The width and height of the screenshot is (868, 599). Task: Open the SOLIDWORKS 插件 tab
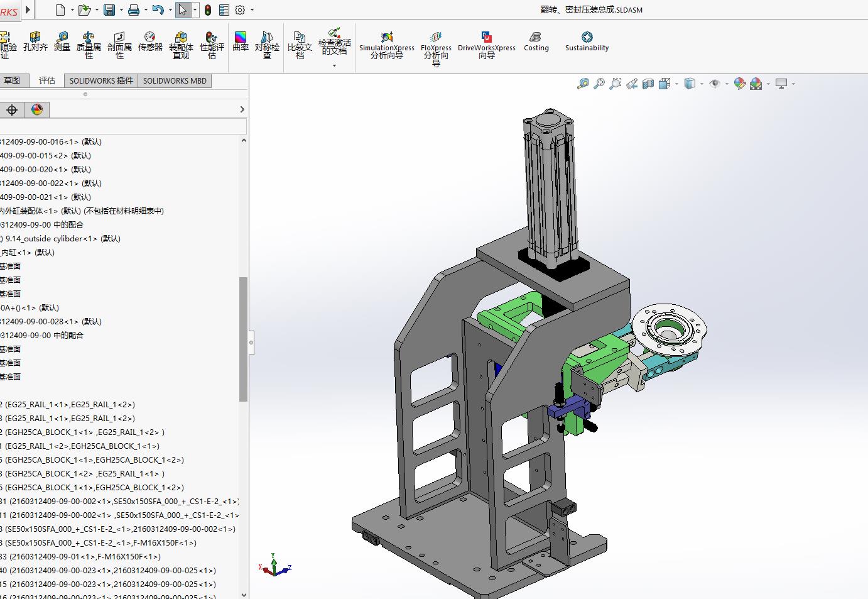[x=101, y=80]
